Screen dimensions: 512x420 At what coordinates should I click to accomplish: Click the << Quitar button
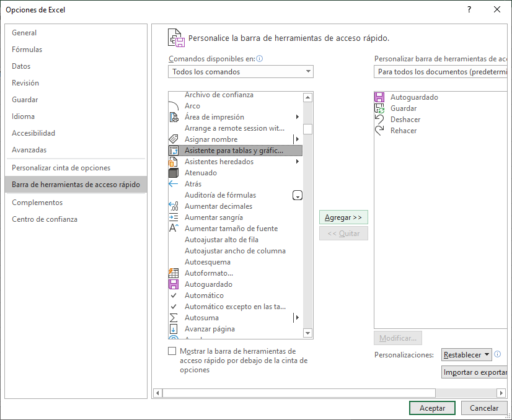[343, 234]
